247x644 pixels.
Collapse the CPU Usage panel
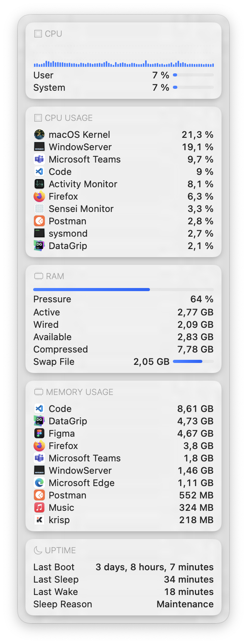click(x=63, y=118)
